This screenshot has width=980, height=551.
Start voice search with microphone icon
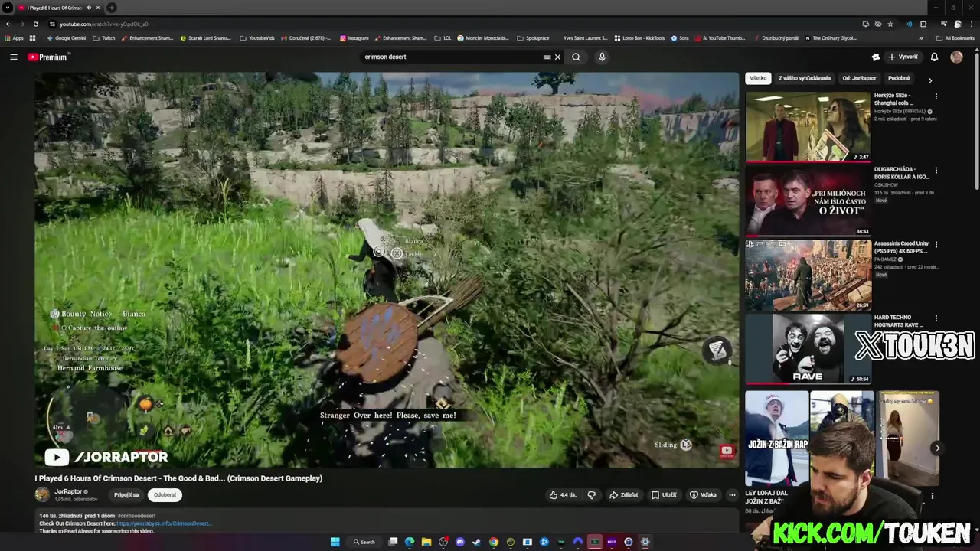[x=602, y=57]
